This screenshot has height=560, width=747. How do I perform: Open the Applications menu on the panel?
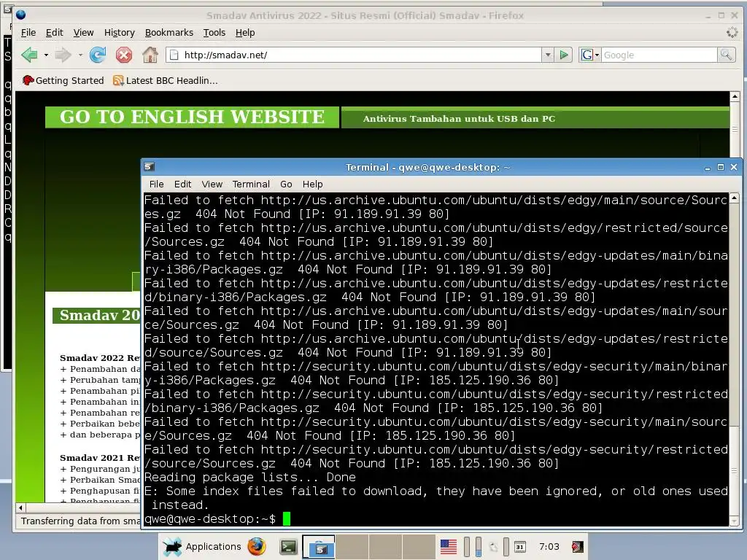coord(202,547)
